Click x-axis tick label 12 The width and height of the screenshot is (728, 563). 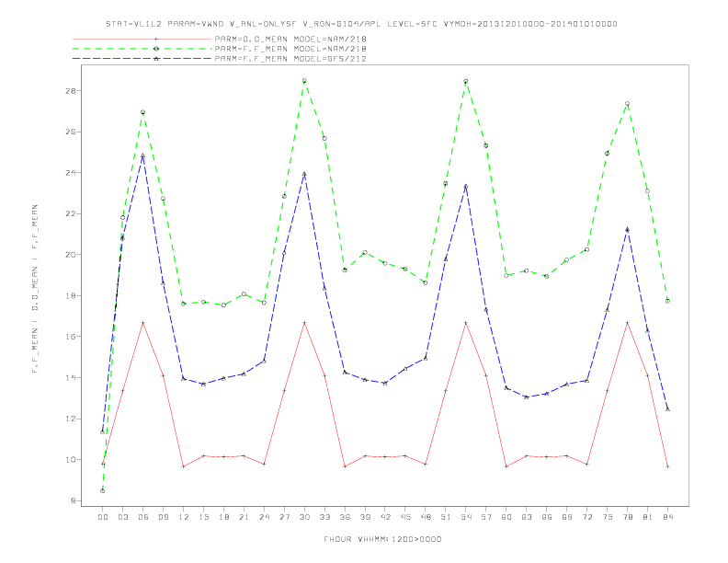point(184,517)
